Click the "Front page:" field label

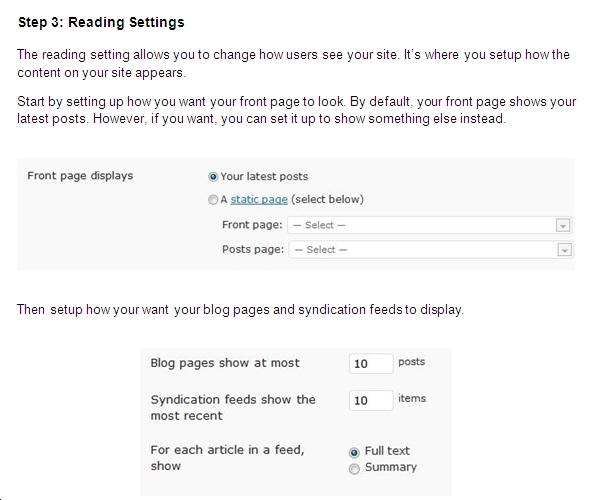pyautogui.click(x=252, y=225)
